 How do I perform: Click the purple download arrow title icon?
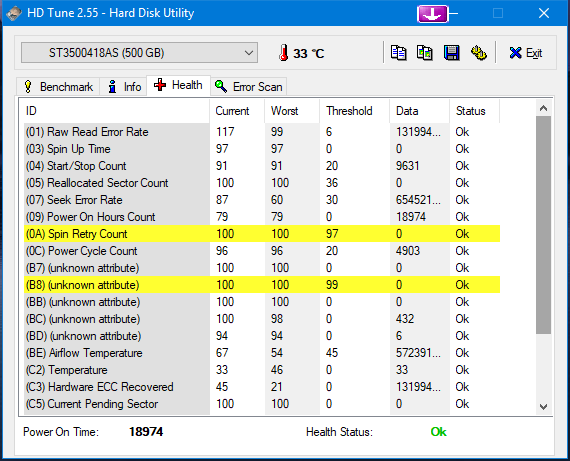pos(433,14)
